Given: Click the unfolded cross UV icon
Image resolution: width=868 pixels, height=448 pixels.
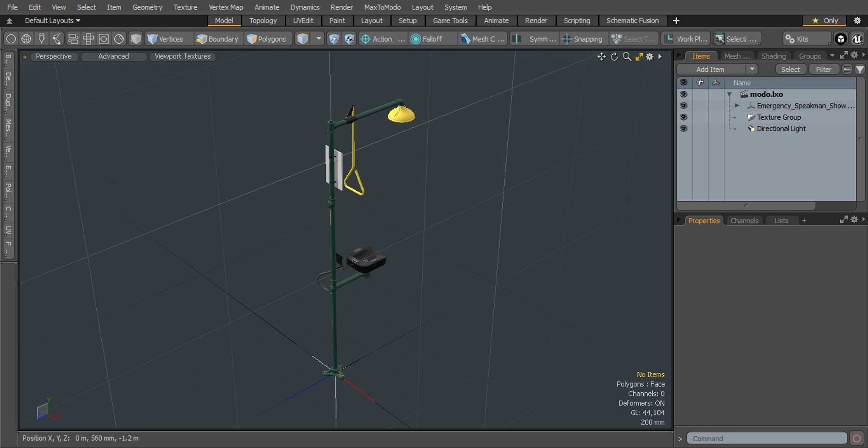Looking at the screenshot, I should pos(88,39).
